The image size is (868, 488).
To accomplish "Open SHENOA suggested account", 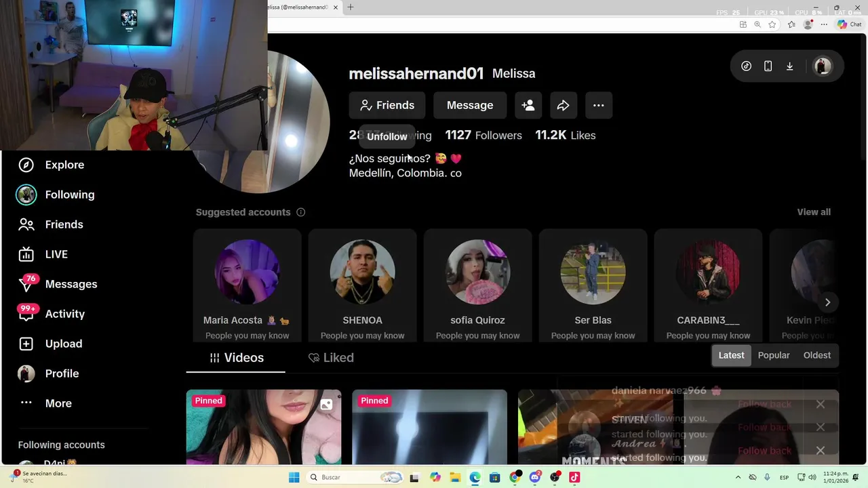I will [362, 285].
